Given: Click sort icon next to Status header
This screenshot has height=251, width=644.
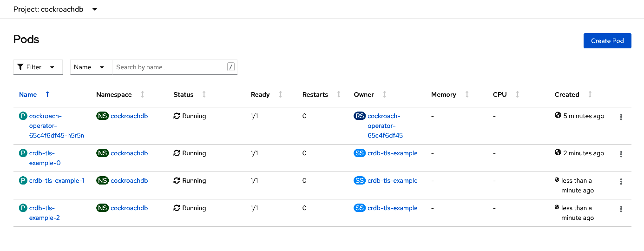Looking at the screenshot, I should [x=204, y=94].
